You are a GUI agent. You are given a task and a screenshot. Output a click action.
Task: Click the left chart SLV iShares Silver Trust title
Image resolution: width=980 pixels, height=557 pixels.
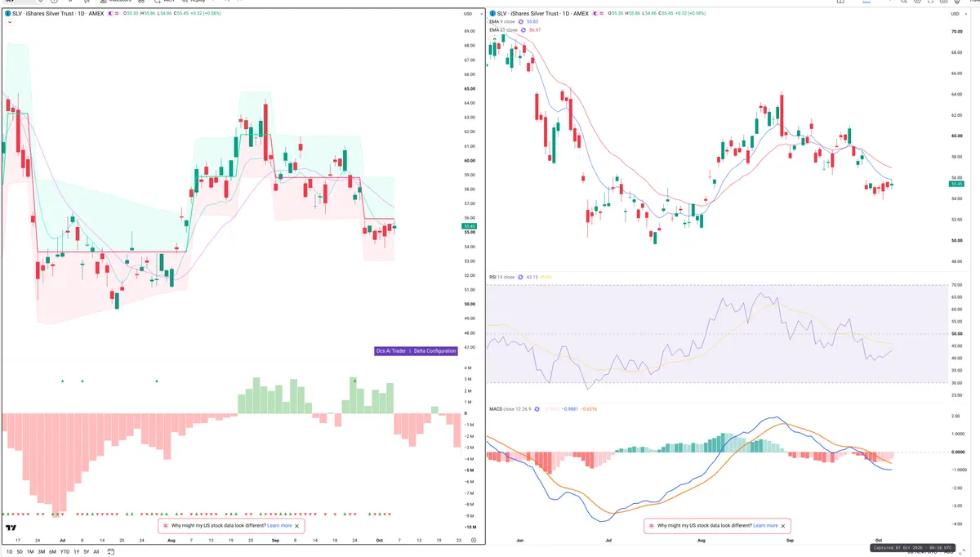pyautogui.click(x=58, y=13)
